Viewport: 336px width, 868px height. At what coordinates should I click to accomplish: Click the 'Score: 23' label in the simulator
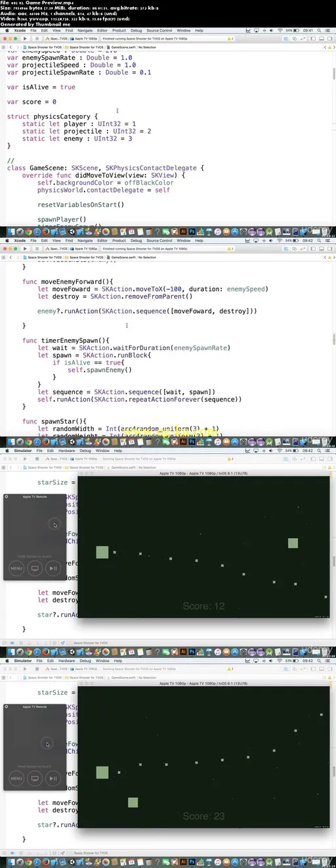204,816
